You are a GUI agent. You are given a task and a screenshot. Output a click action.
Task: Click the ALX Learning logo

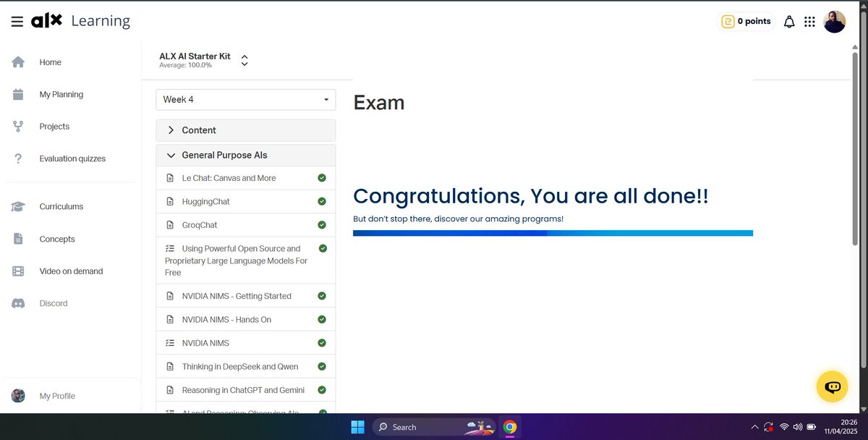pyautogui.click(x=80, y=21)
